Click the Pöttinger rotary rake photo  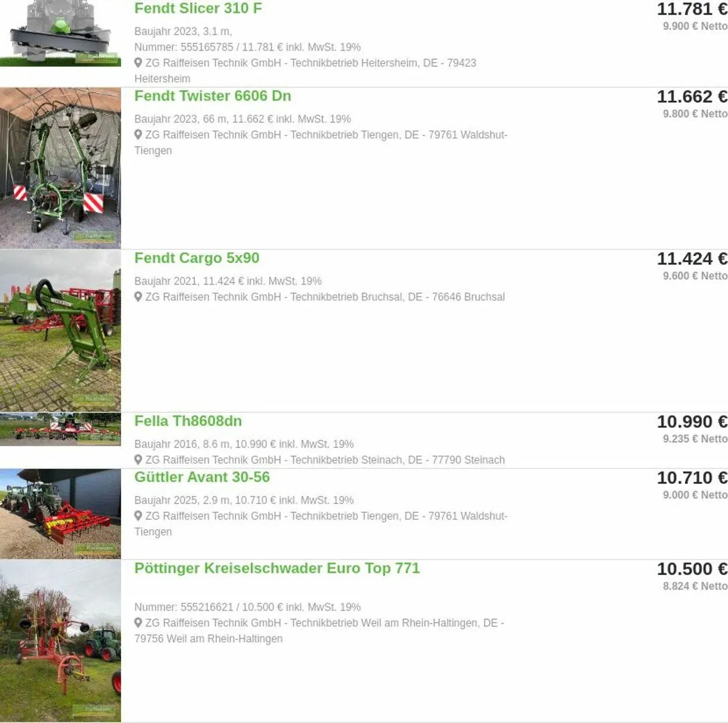tap(61, 641)
